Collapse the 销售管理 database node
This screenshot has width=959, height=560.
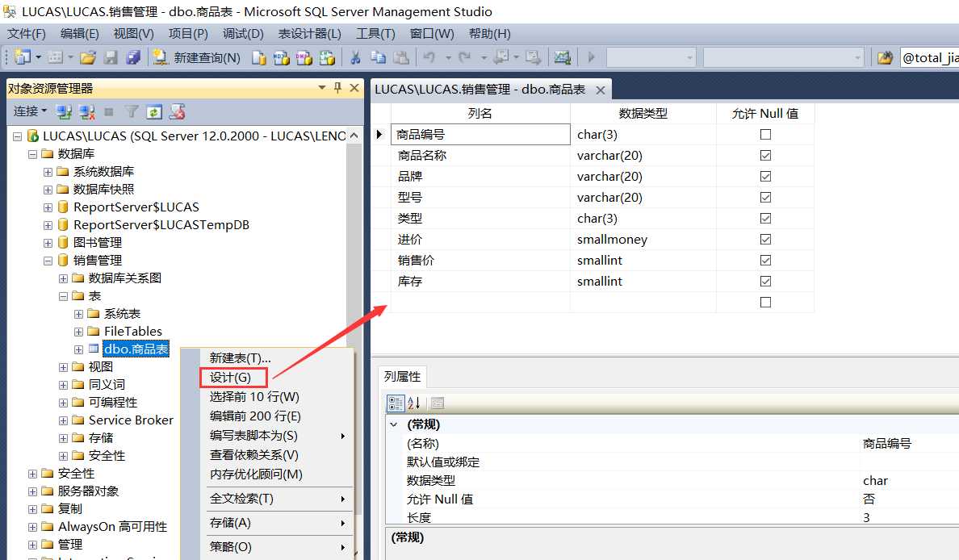[x=48, y=261]
